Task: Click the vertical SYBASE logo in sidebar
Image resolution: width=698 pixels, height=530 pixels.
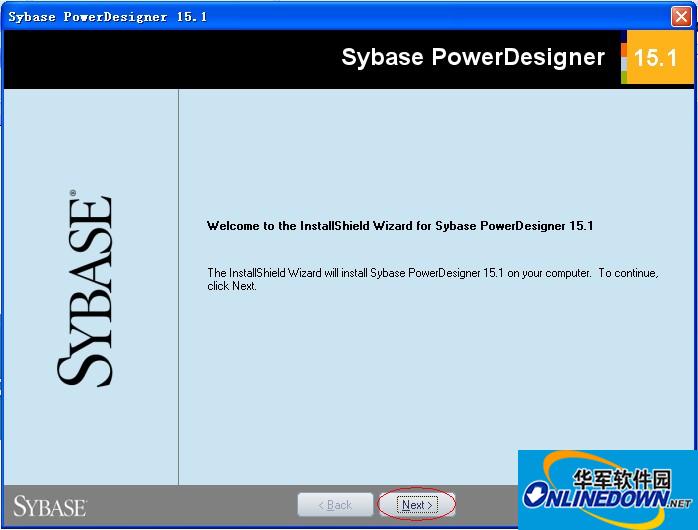Action: point(85,288)
